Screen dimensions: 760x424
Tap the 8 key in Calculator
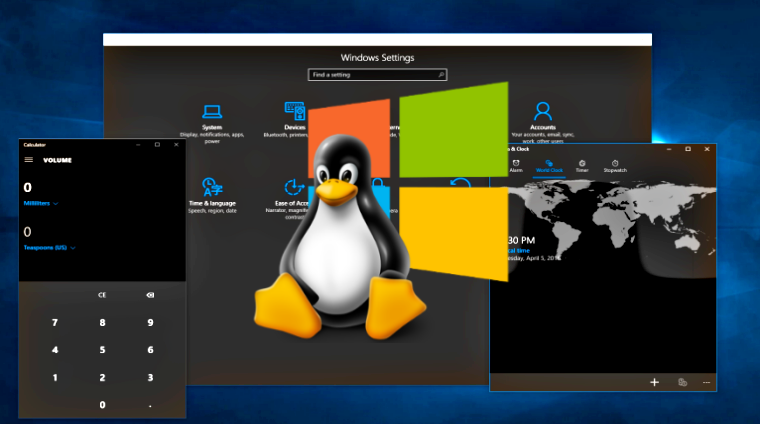pyautogui.click(x=102, y=323)
